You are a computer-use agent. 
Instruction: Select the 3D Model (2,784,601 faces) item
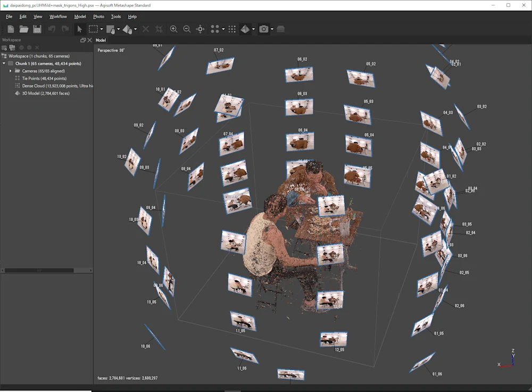pos(46,93)
